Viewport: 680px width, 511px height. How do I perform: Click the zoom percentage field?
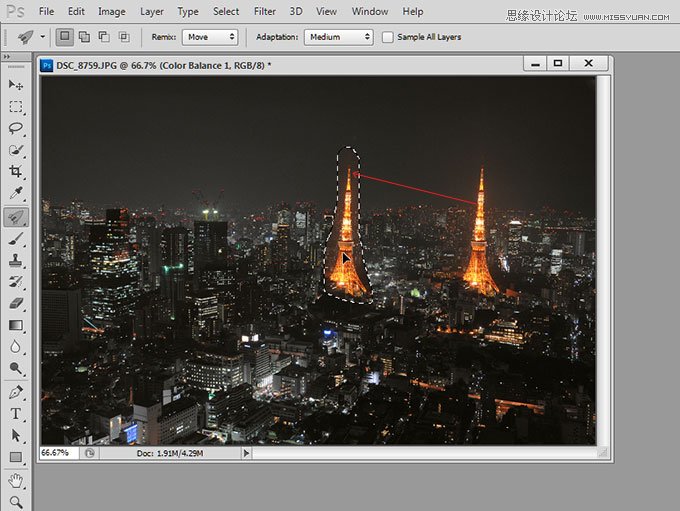click(x=55, y=453)
